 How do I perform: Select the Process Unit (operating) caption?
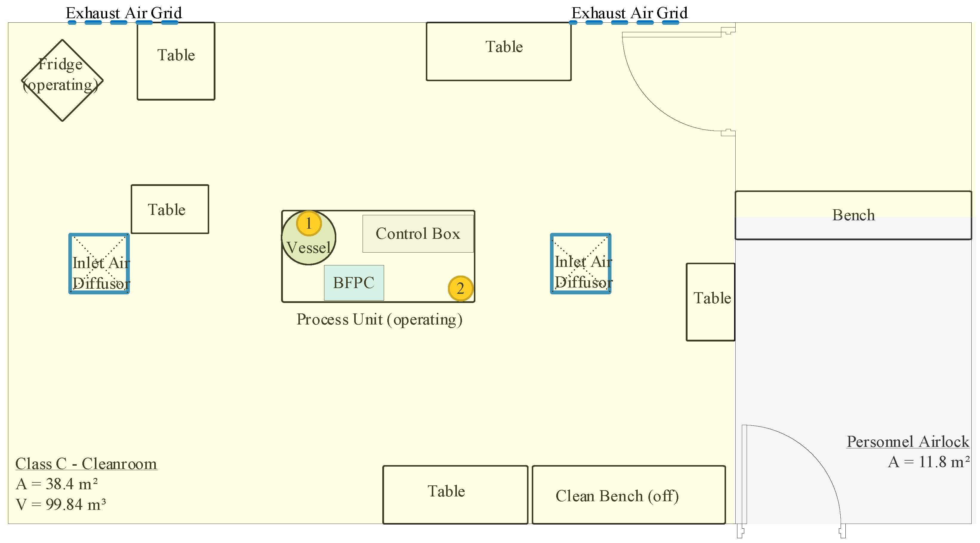(x=379, y=319)
